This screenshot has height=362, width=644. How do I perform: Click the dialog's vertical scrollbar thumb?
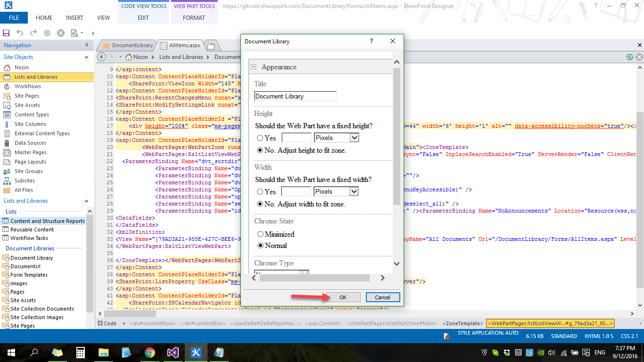point(396,136)
